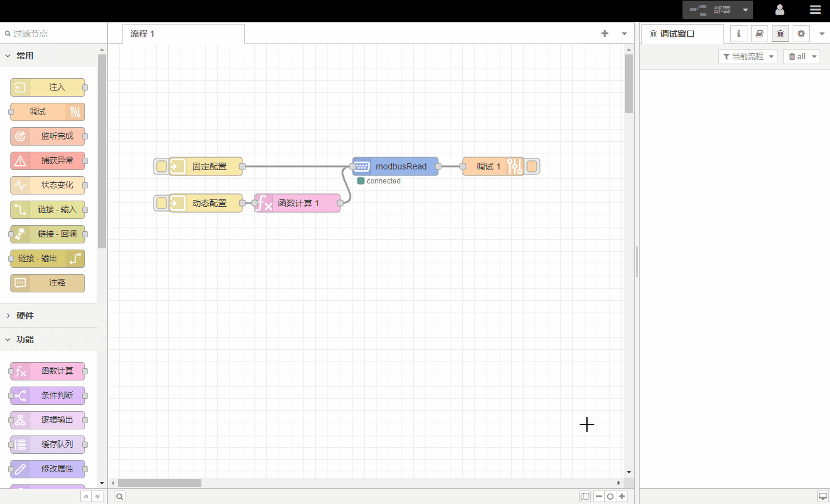The image size is (830, 504).
Task: Click the user account icon
Action: [780, 10]
